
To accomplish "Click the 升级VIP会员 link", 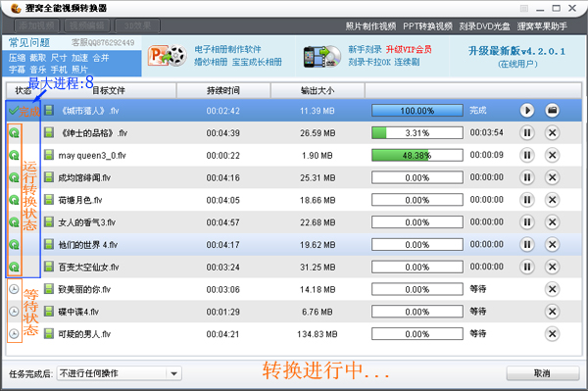I will click(409, 49).
